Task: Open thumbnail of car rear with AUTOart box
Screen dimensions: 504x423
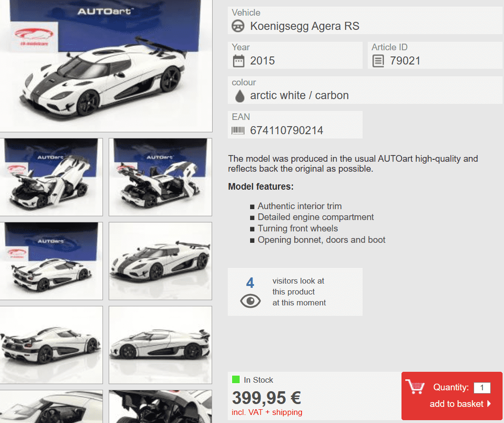Action: [x=51, y=261]
